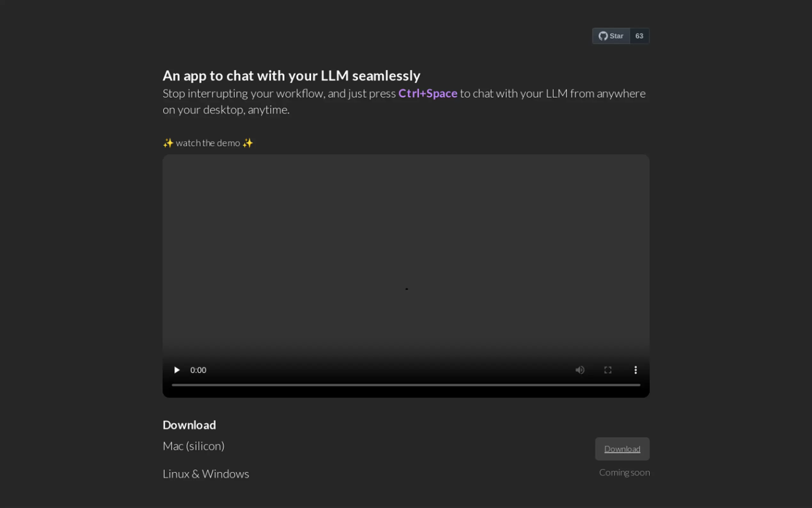Click the Linux & Windows label
The image size is (812, 508).
(x=206, y=474)
